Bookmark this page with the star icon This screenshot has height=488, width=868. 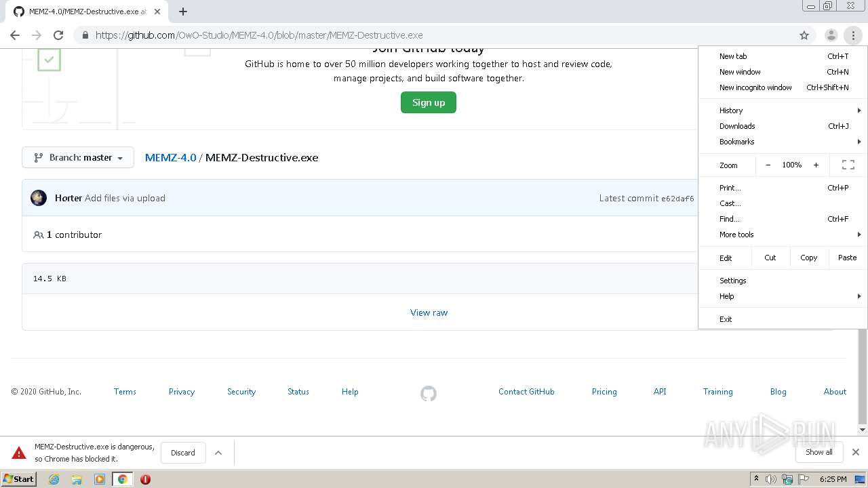804,35
